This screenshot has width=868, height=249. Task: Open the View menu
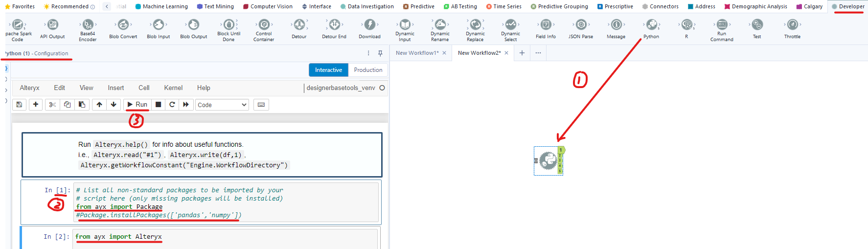(x=86, y=88)
